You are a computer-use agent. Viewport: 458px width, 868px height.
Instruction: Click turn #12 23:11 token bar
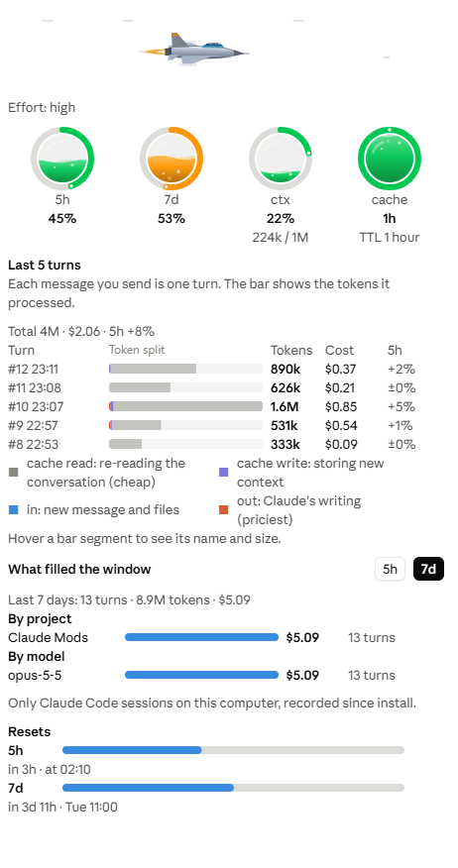click(x=185, y=369)
